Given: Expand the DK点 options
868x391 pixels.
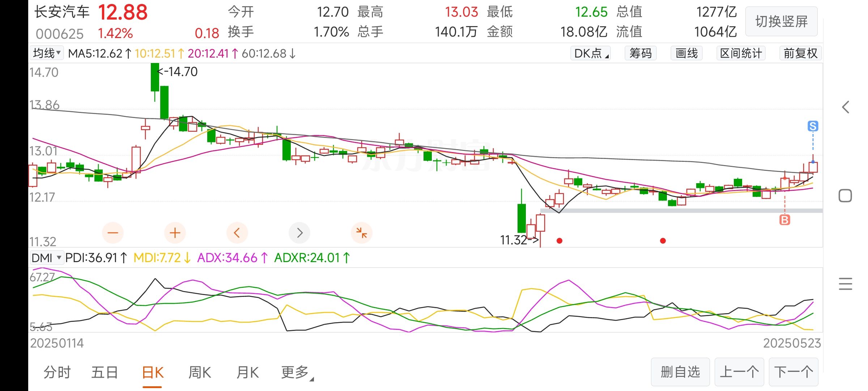Looking at the screenshot, I should 591,54.
